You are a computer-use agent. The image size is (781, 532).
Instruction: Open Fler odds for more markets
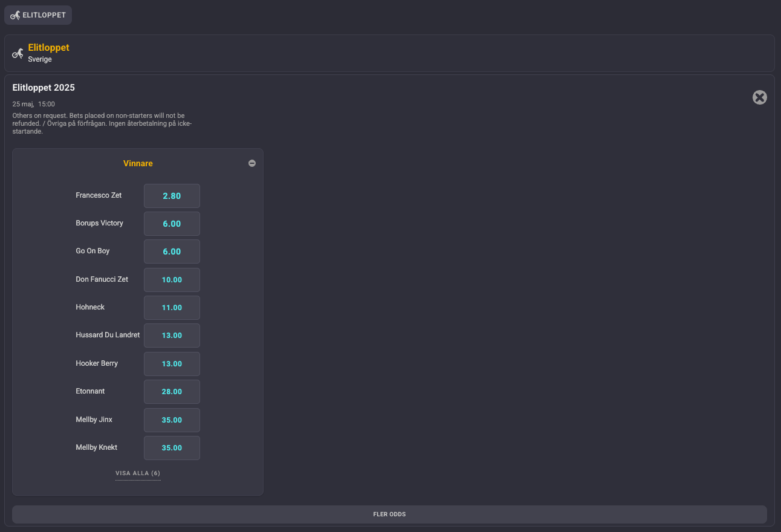389,514
